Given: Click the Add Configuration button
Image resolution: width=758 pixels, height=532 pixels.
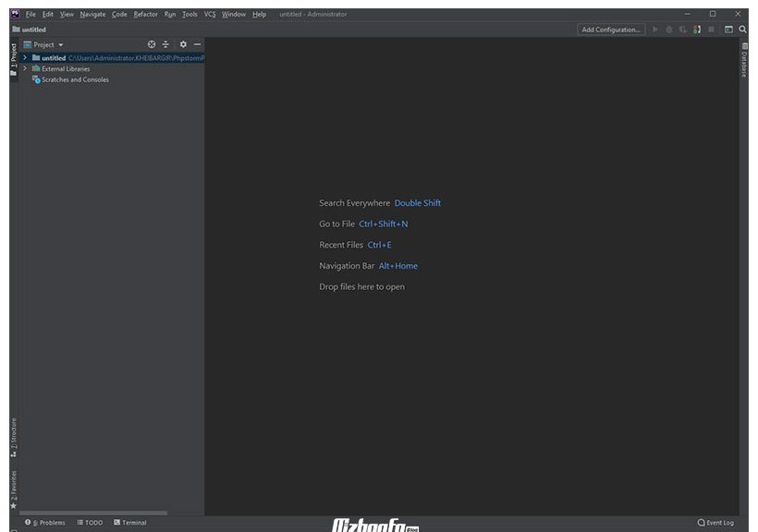Looking at the screenshot, I should coord(610,30).
